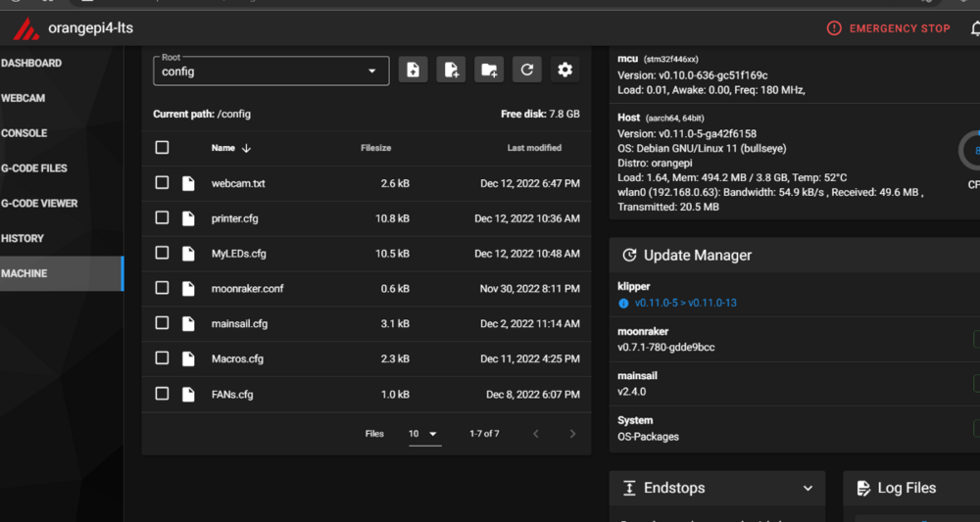
Task: Click the Free disk 7.8 GB text
Action: (540, 115)
